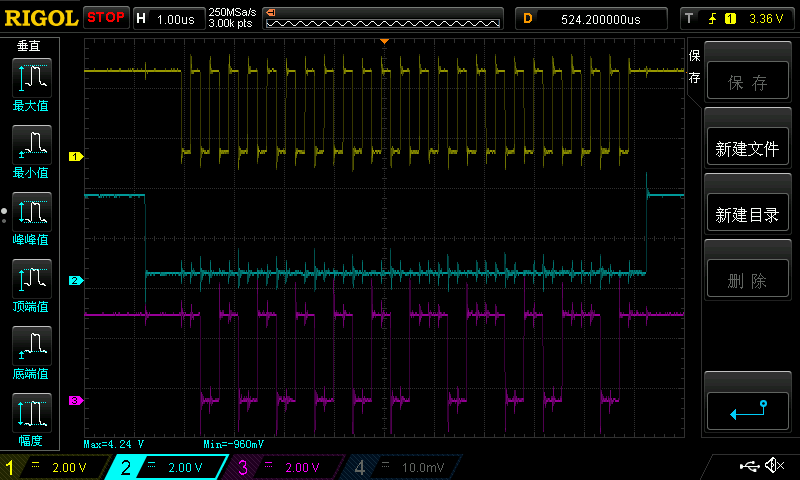Click the red STOP status indicator
The image size is (800, 480).
coord(106,17)
